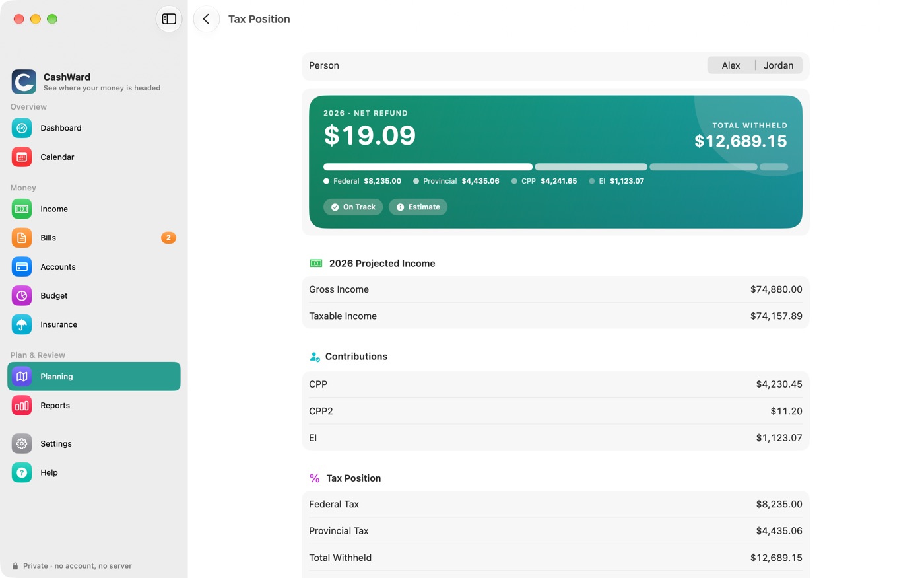Open Settings in the sidebar
Screen dimensions: 924x578
94,444
